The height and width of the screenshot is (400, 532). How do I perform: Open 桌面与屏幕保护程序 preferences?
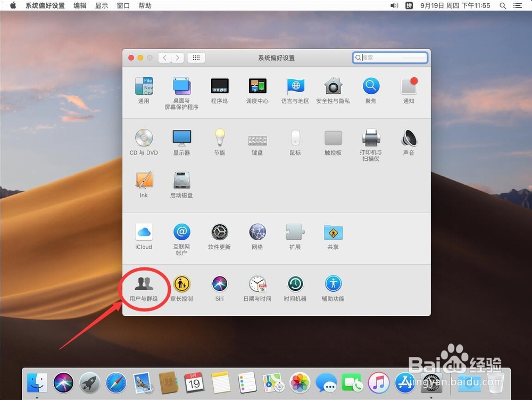coord(181,93)
